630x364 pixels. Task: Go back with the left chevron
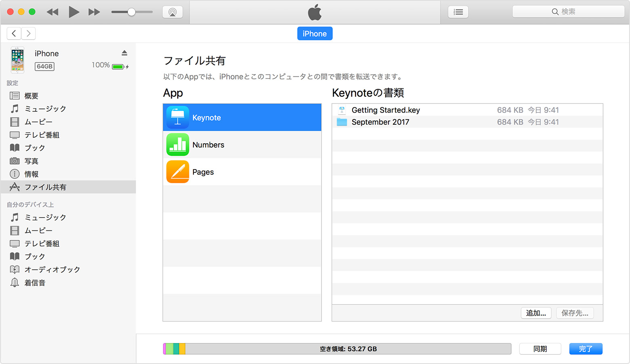[14, 33]
